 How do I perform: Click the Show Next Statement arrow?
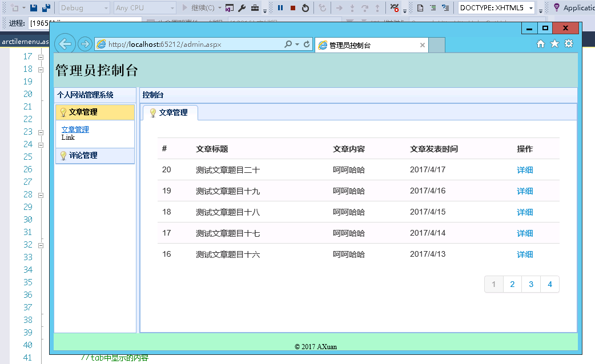(339, 8)
